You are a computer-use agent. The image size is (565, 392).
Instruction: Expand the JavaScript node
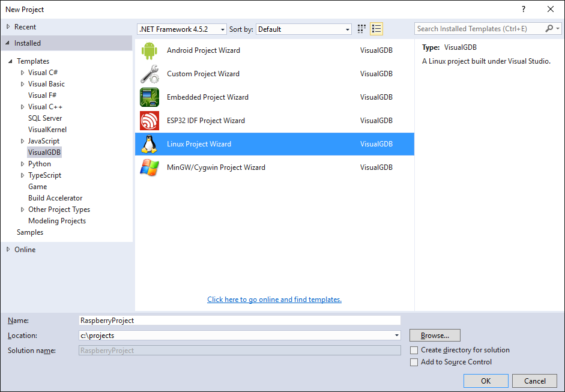(x=22, y=141)
